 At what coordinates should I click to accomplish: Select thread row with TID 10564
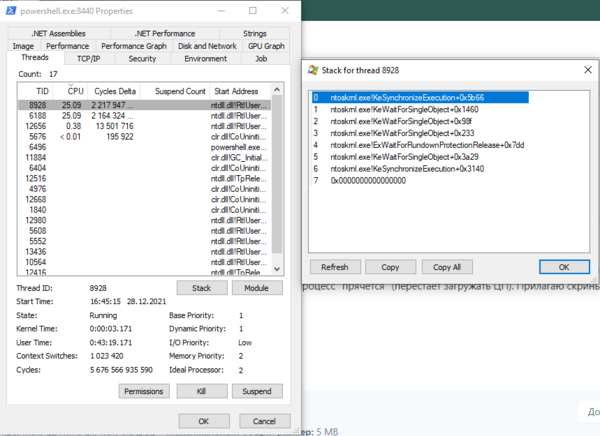[x=145, y=262]
